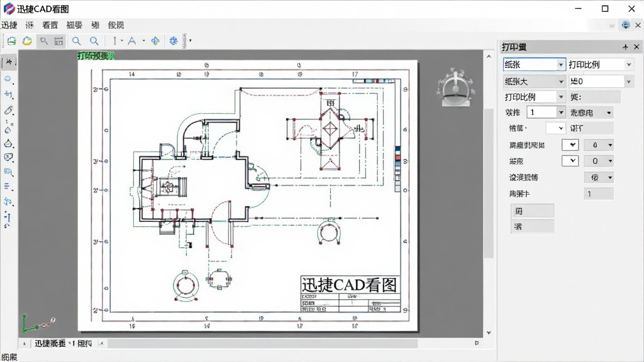Click the status bar text at bottom-left
Screen dimensions: 644x362
[x=9, y=357]
